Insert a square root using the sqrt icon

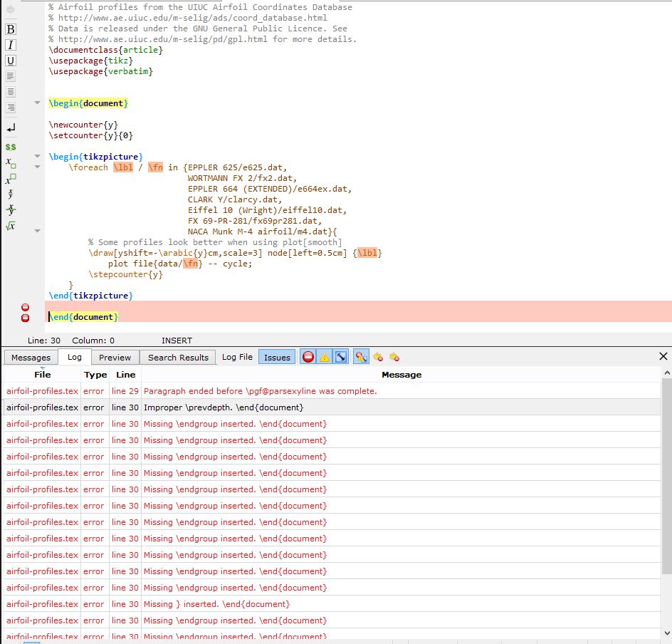(11, 226)
